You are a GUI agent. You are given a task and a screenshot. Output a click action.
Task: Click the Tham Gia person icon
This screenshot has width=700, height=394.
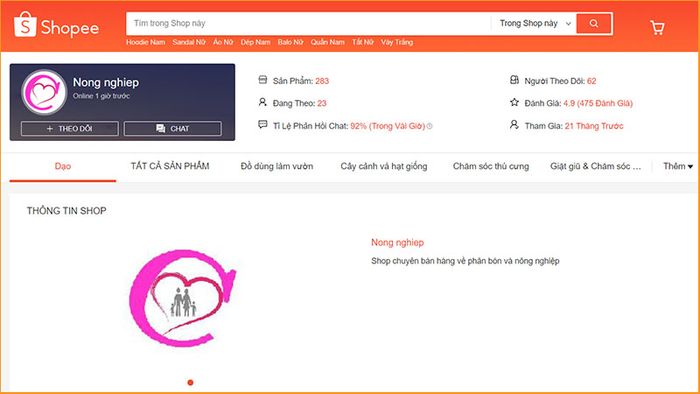(x=514, y=124)
